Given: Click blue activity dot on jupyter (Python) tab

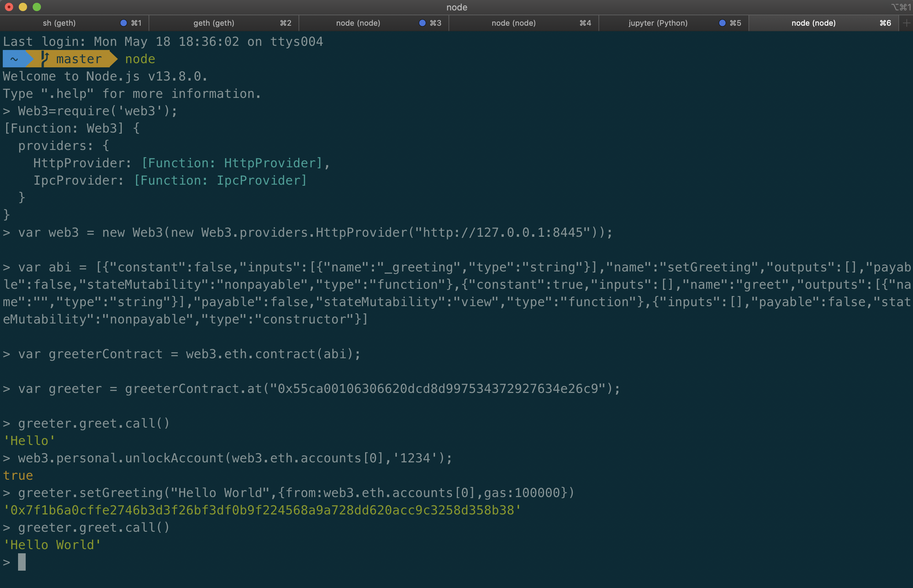Looking at the screenshot, I should point(722,23).
